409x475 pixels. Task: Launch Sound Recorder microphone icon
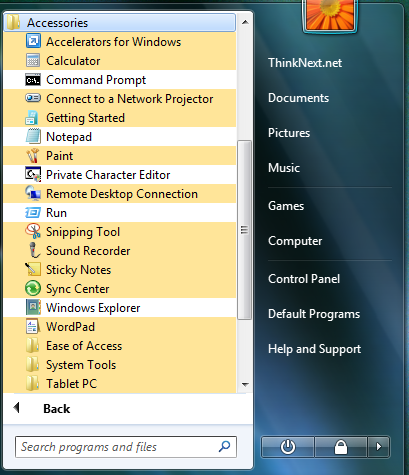[33, 250]
